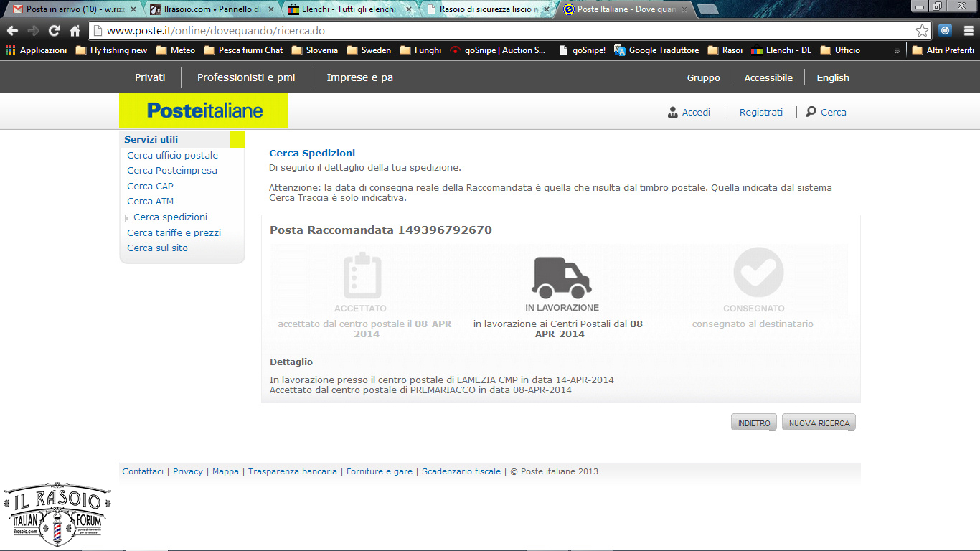980x551 pixels.
Task: Click the address bar URL field
Action: [x=502, y=31]
